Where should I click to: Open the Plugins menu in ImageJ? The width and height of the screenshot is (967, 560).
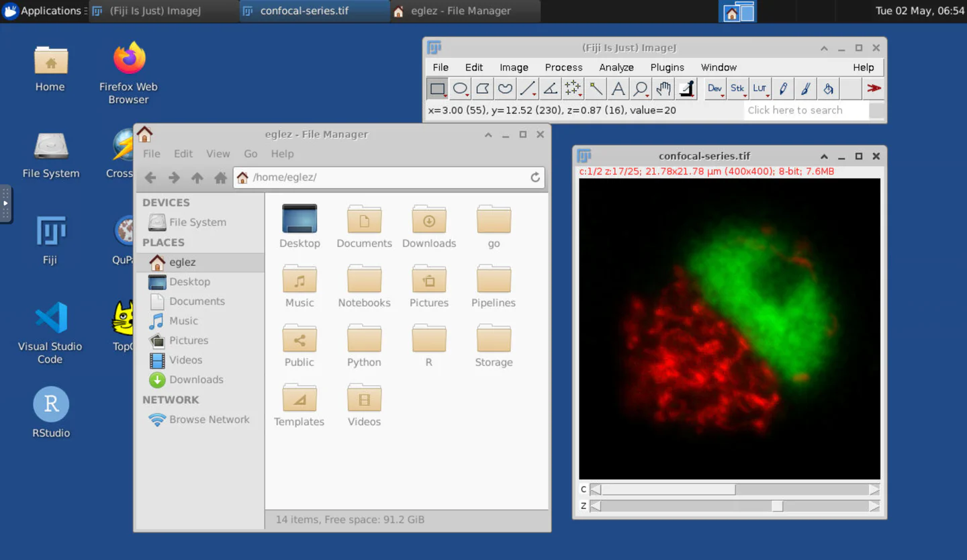tap(667, 67)
